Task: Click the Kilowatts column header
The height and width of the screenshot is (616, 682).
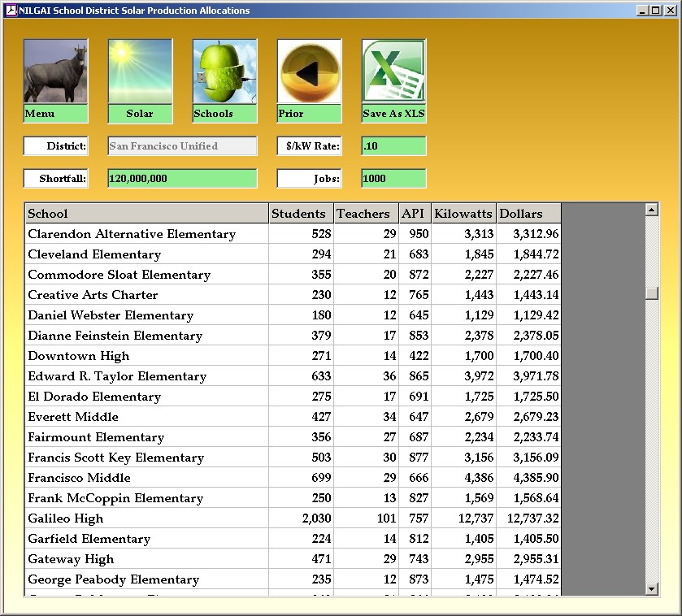Action: click(463, 214)
